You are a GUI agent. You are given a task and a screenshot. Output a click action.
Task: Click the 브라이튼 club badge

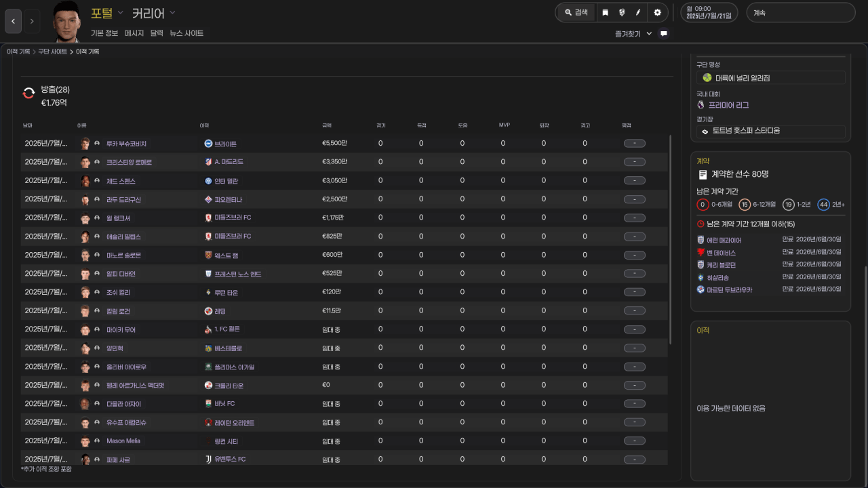click(208, 144)
